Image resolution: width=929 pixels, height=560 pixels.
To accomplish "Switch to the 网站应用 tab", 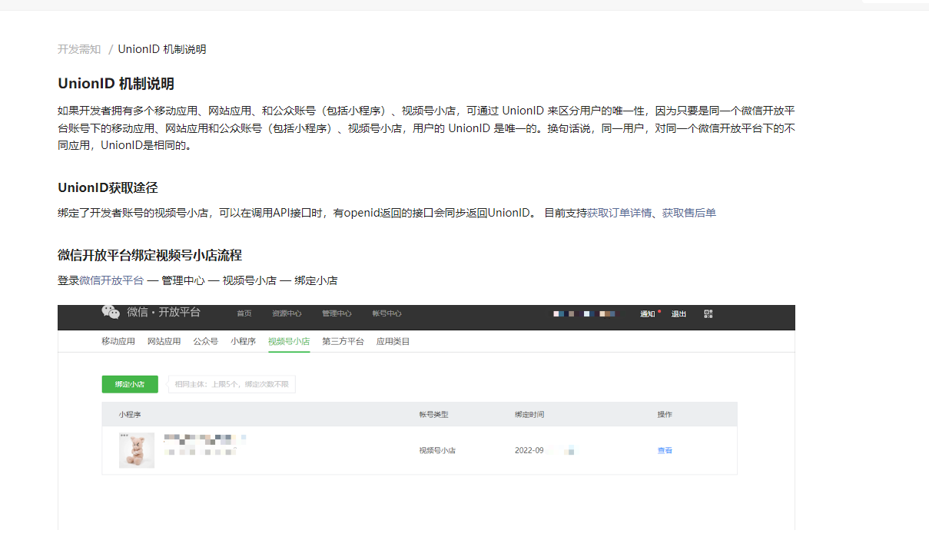I will [164, 341].
